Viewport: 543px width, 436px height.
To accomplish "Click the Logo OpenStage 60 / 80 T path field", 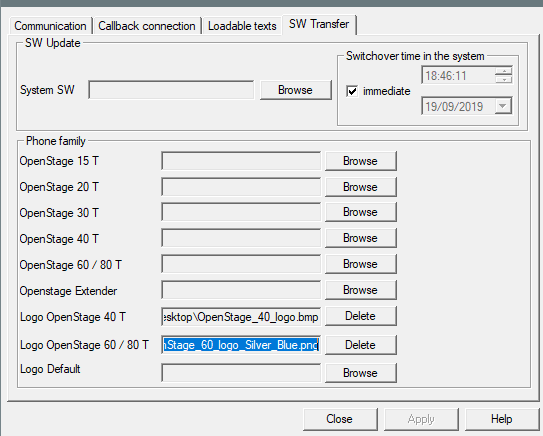I will point(241,345).
